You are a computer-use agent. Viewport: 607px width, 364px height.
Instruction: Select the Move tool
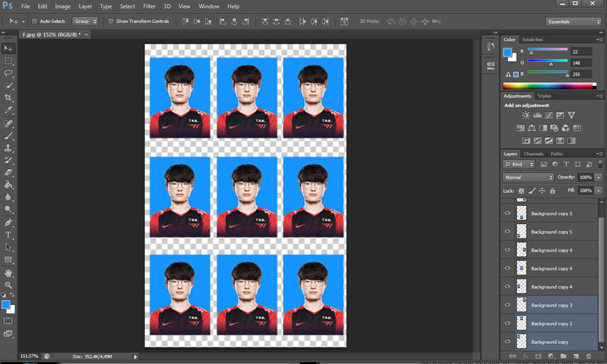(8, 49)
